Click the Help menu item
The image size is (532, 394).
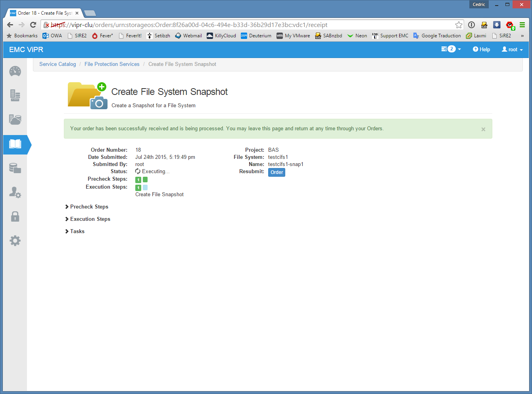click(x=481, y=50)
